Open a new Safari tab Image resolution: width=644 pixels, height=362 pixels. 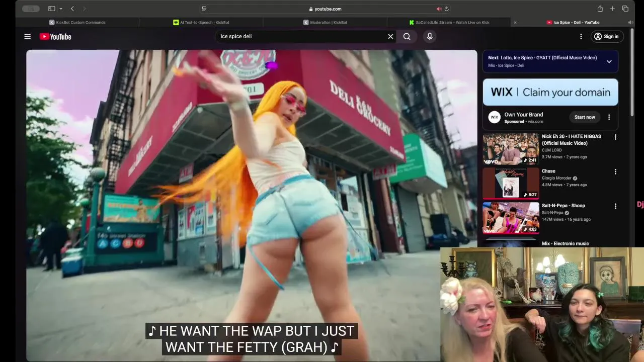(x=612, y=9)
